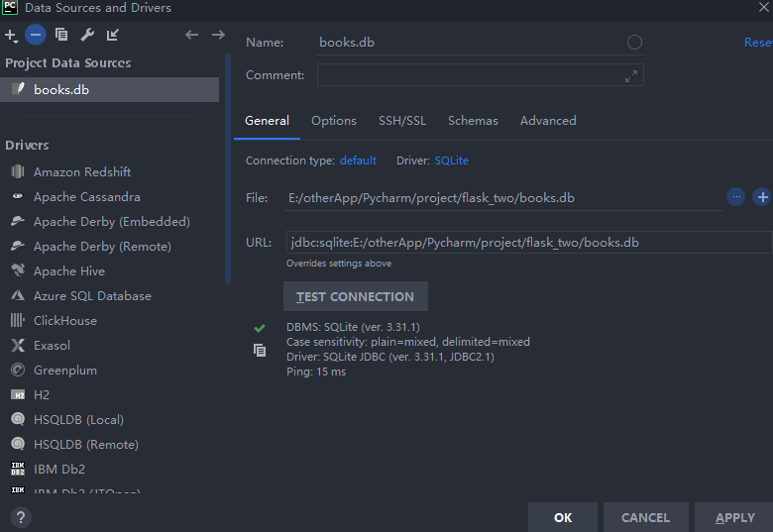Click the Greenplum driver icon
This screenshot has width=773, height=532.
pyautogui.click(x=18, y=370)
